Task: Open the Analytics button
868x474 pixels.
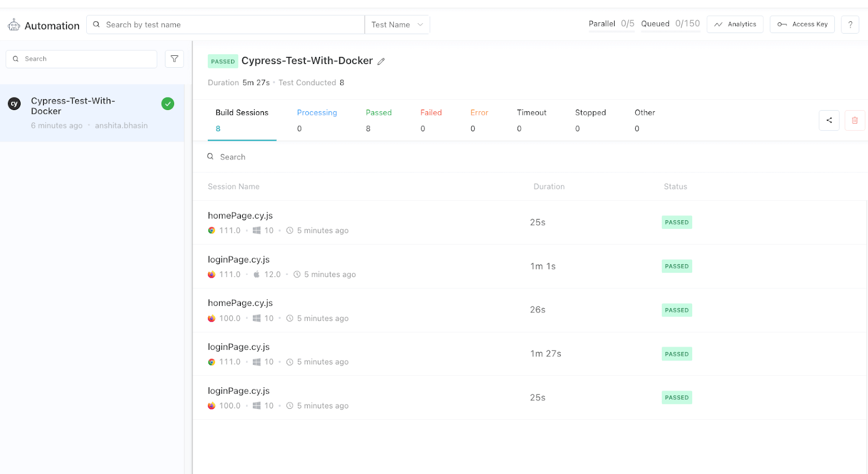Action: [x=735, y=24]
